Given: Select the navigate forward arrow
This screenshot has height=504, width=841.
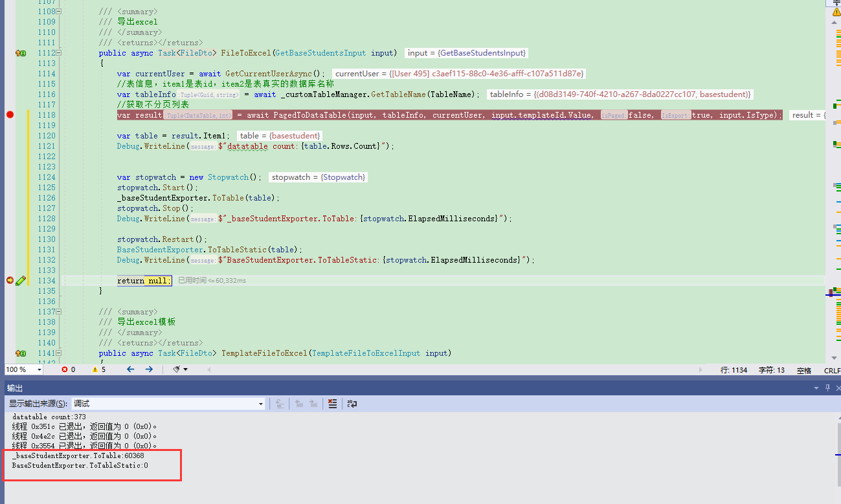Looking at the screenshot, I should pyautogui.click(x=149, y=369).
